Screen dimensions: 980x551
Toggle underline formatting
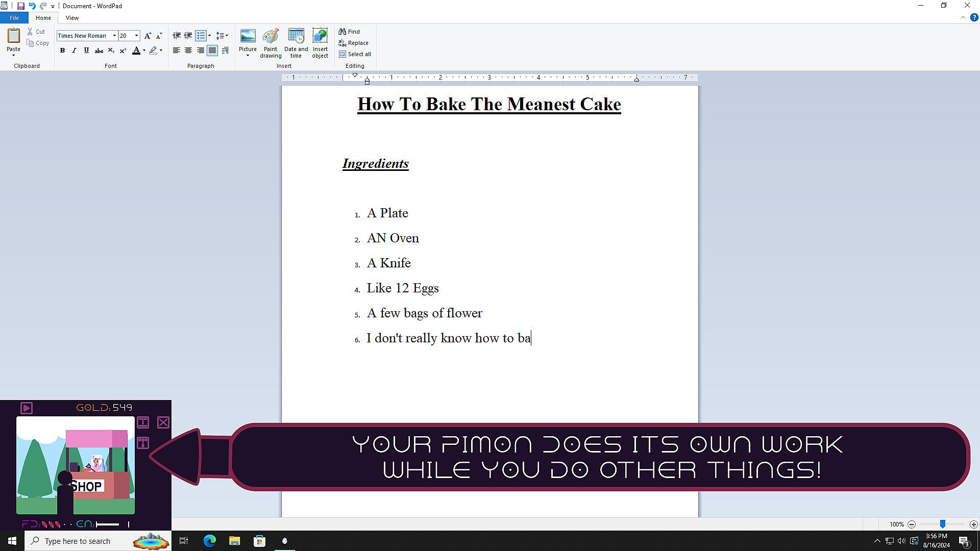point(86,51)
